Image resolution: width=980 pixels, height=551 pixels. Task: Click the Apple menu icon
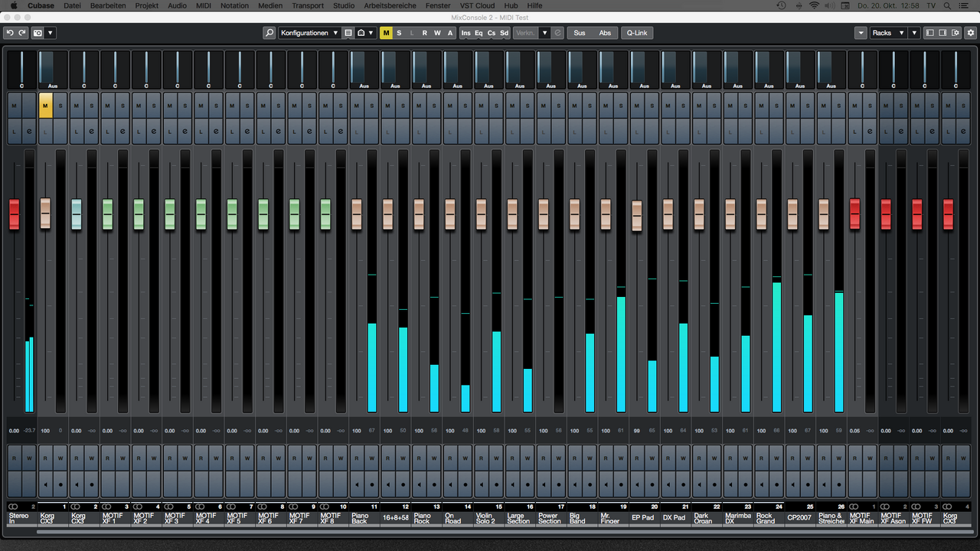pos(13,5)
